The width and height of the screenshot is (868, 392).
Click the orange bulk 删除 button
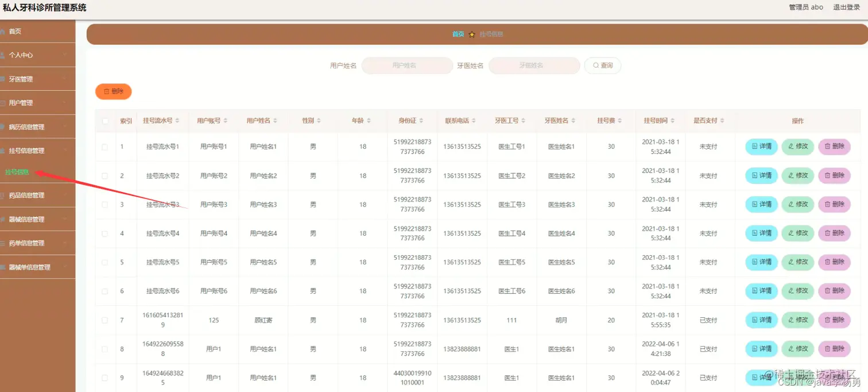[113, 91]
